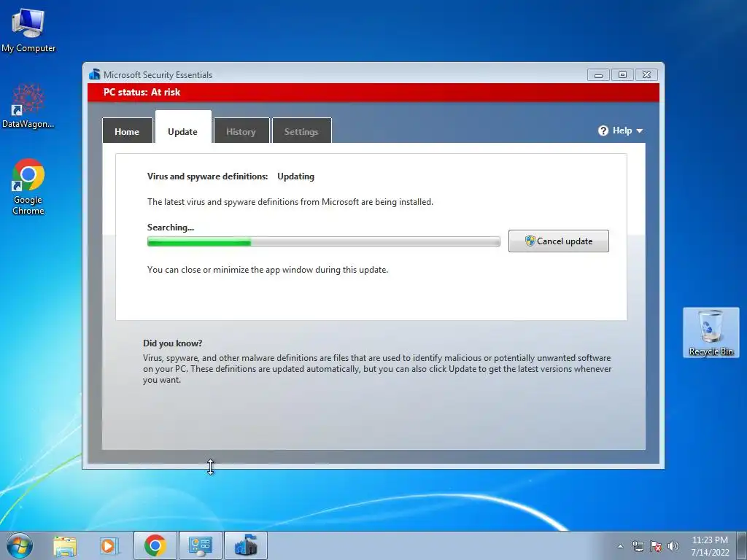Open the Windows Start menu orb
747x560 pixels.
point(20,545)
